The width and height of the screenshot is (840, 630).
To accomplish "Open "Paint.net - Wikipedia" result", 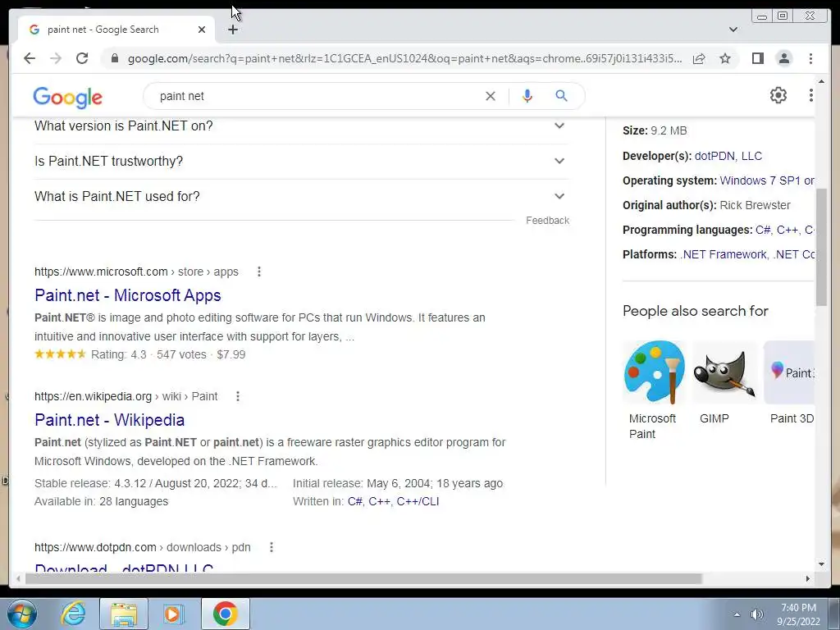I will tap(109, 420).
